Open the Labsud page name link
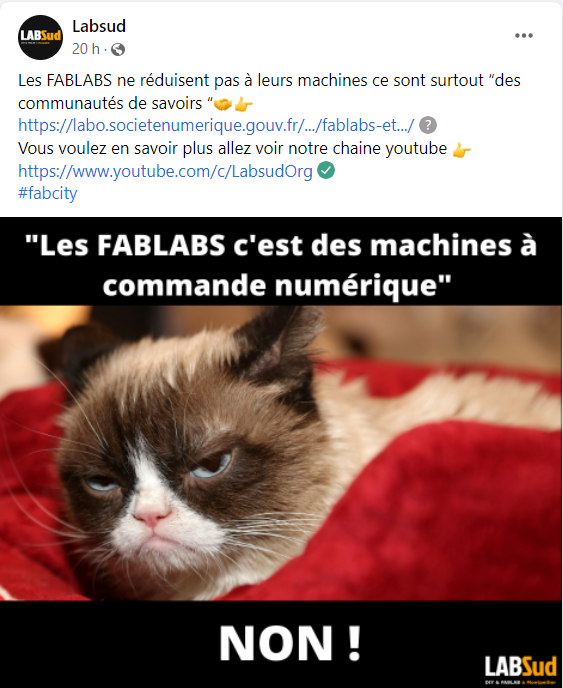 coord(99,26)
